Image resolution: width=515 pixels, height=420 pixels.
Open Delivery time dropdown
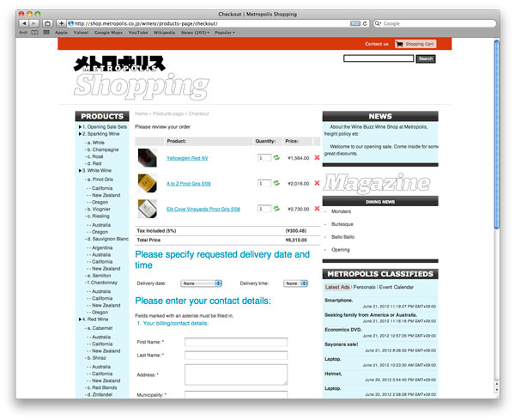point(296,283)
